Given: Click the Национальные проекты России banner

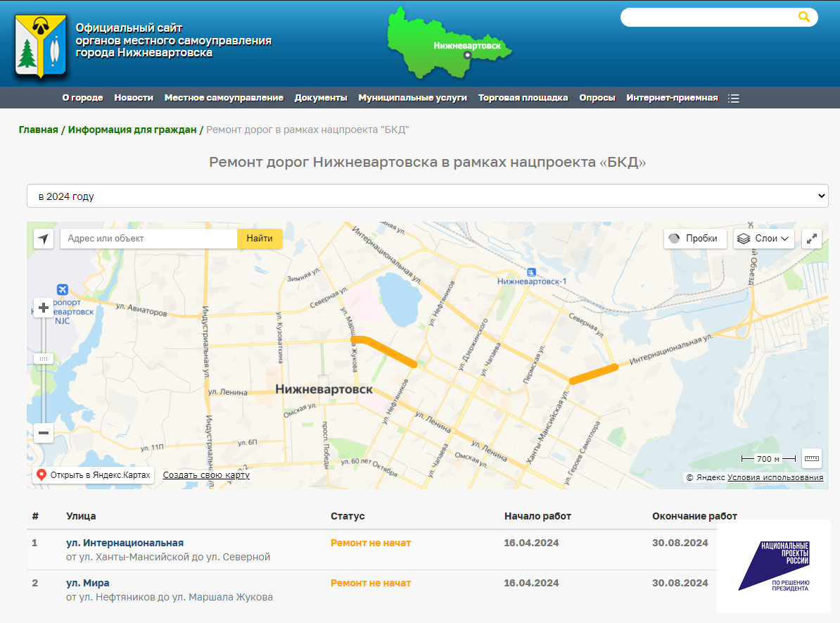Looking at the screenshot, I should (x=773, y=566).
